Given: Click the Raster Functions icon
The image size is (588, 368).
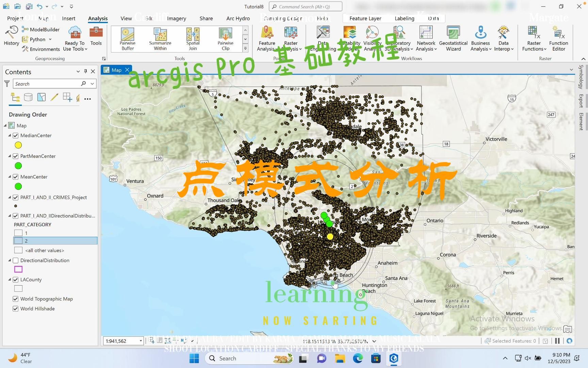Looking at the screenshot, I should [x=533, y=39].
